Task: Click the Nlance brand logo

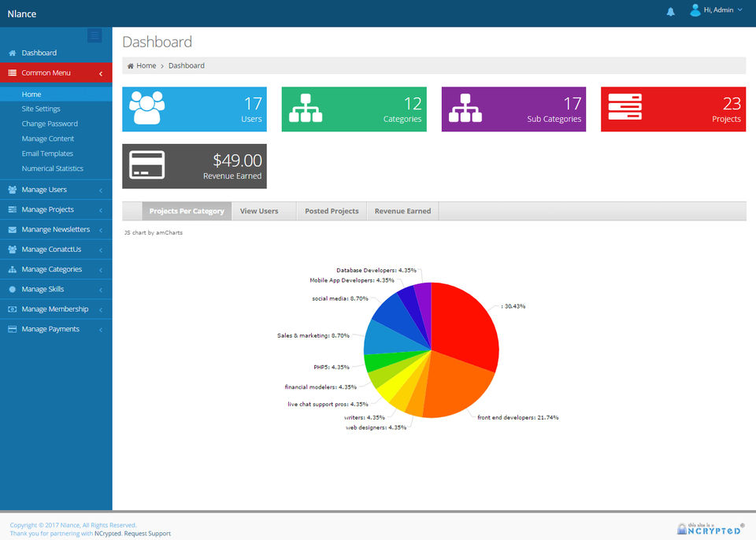Action: 22,14
